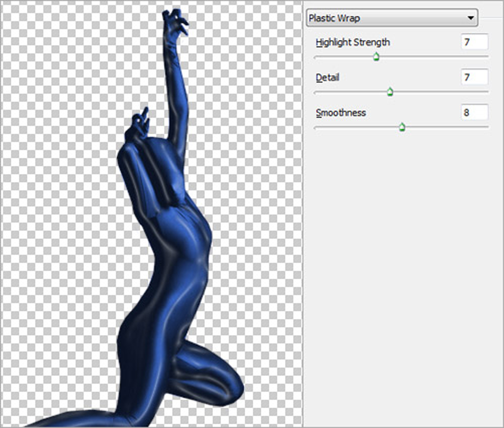
Task: Click the dropdown arrow beside Plastic Wrap
Action: click(471, 18)
